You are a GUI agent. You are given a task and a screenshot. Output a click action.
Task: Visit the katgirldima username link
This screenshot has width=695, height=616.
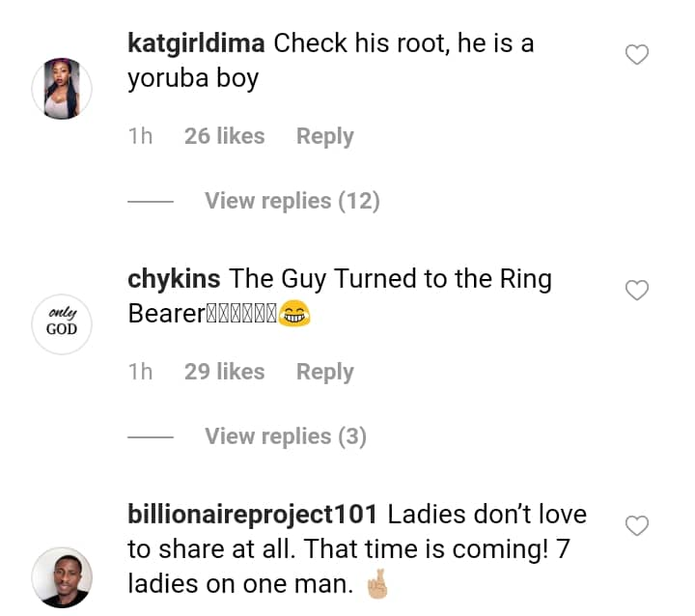tap(197, 43)
